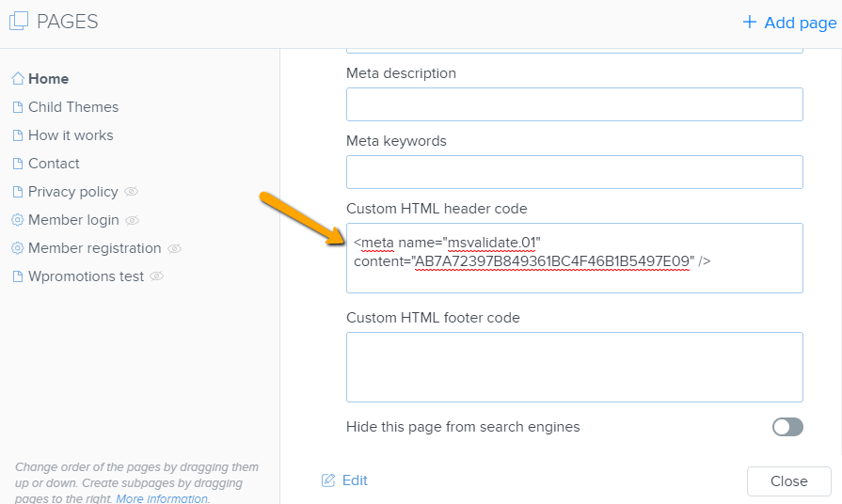Open the Wpromotions test page
This screenshot has width=842, height=504.
point(86,276)
